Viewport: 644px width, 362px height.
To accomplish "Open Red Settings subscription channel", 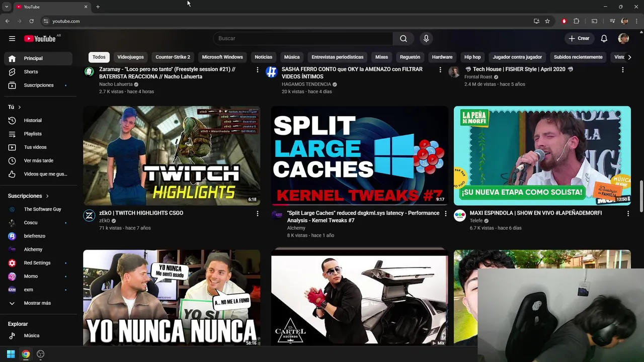I will pyautogui.click(x=38, y=263).
